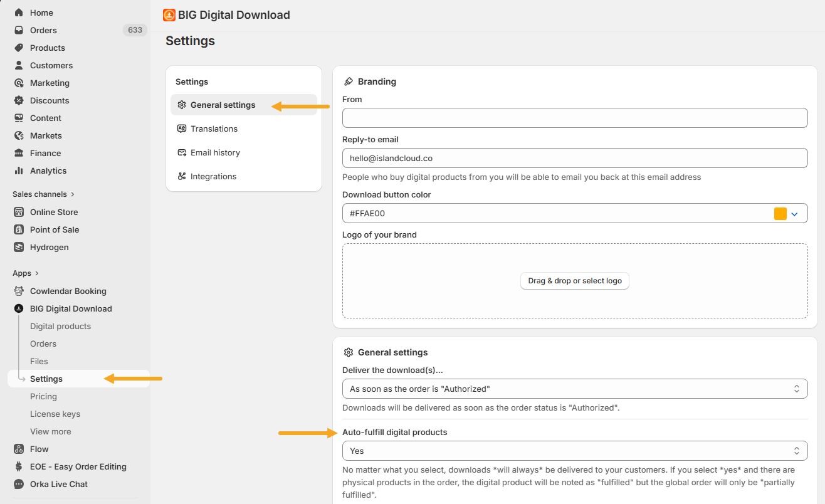Expand the download button color picker arrow
825x504 pixels.
[795, 214]
